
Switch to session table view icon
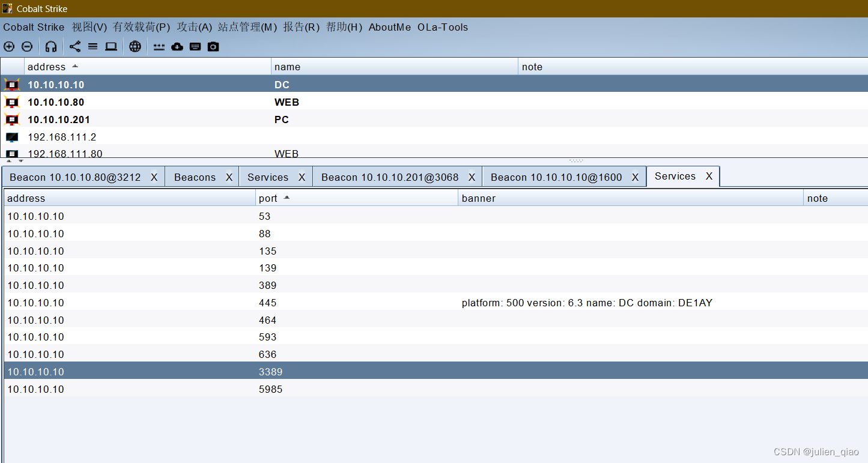(x=93, y=46)
